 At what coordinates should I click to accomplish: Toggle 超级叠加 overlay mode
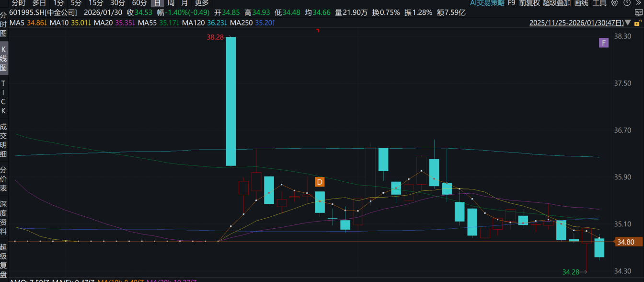tap(557, 3)
